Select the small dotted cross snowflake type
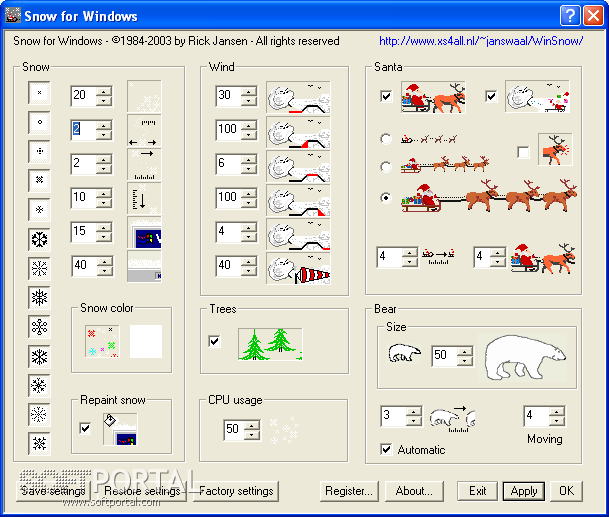The height and width of the screenshot is (517, 609). [39, 151]
